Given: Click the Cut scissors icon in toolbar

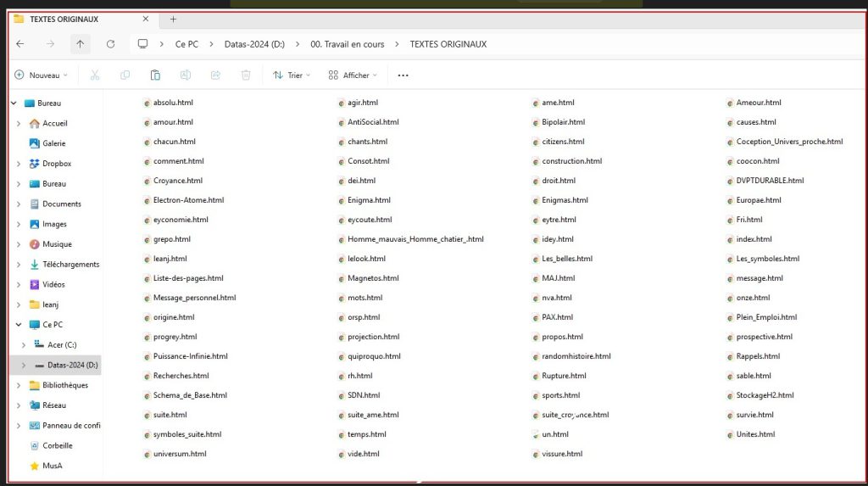Looking at the screenshot, I should 95,75.
